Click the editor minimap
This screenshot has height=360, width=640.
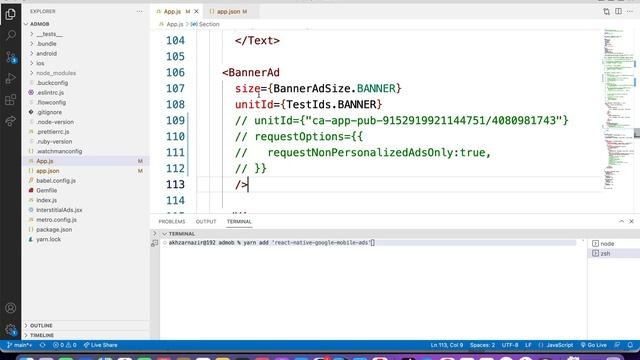coord(618,109)
